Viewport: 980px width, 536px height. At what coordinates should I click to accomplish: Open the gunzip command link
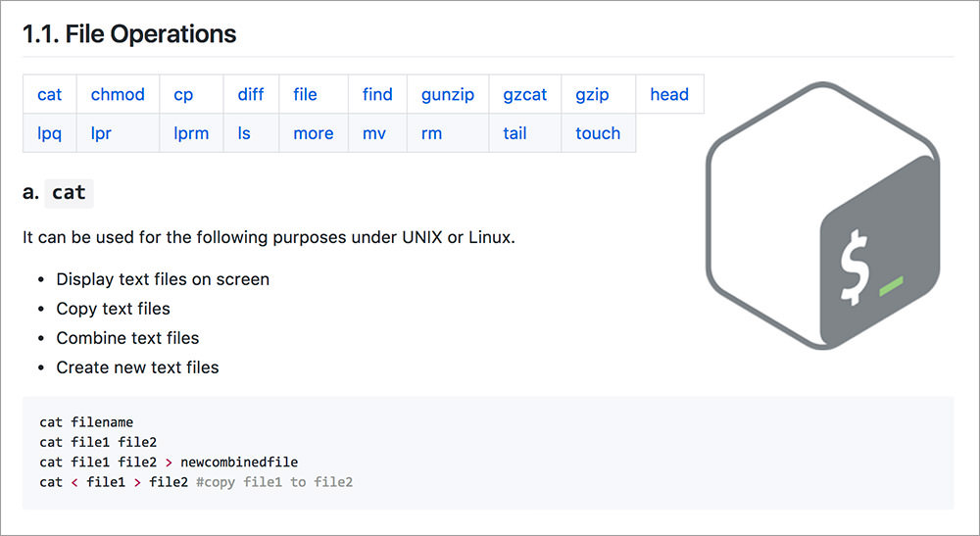pyautogui.click(x=448, y=95)
